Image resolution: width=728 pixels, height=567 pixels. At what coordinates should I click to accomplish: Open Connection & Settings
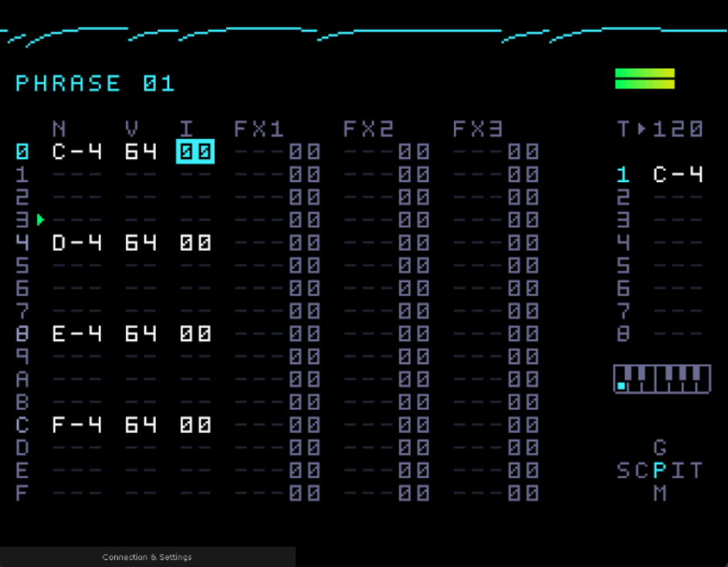point(147,557)
